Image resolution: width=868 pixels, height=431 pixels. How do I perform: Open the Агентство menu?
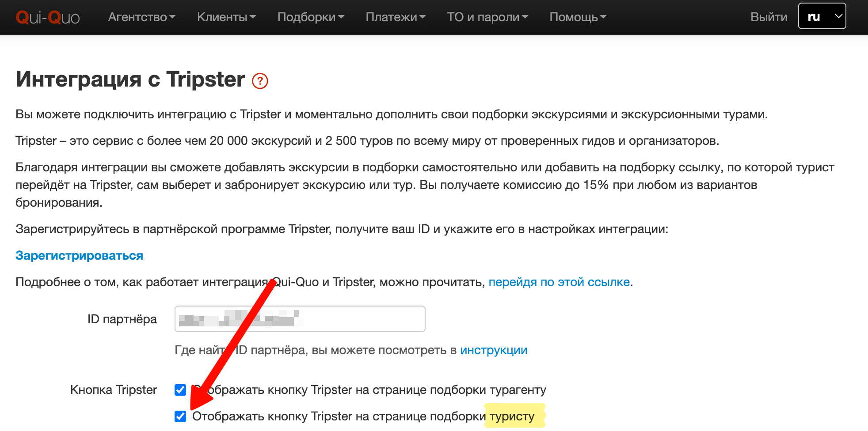(x=142, y=17)
